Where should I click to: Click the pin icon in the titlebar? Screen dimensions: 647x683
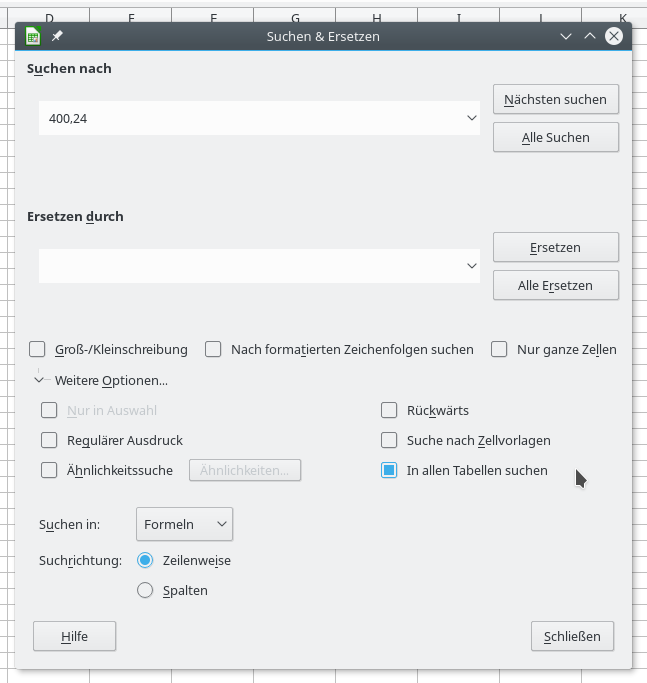57,36
